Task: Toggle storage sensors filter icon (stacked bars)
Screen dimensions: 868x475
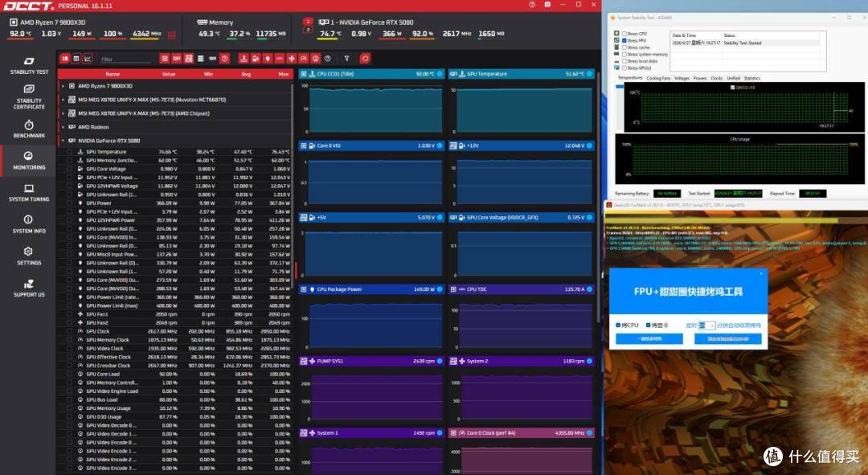Action: [x=200, y=59]
